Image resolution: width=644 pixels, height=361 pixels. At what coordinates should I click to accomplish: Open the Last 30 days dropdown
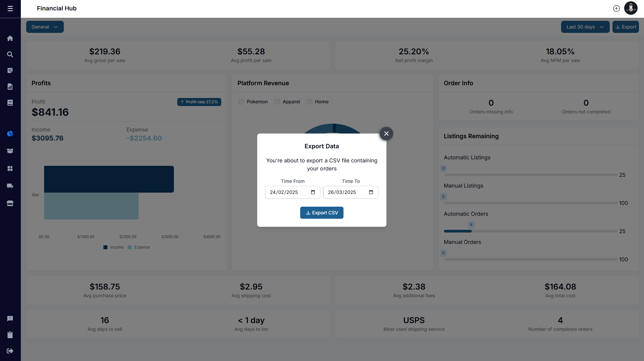click(x=585, y=27)
